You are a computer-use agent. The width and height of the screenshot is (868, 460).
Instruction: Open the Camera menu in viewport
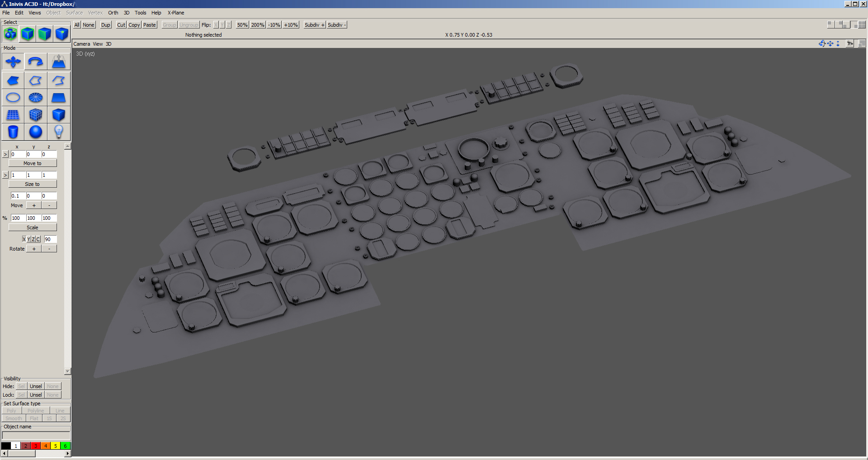click(x=82, y=44)
